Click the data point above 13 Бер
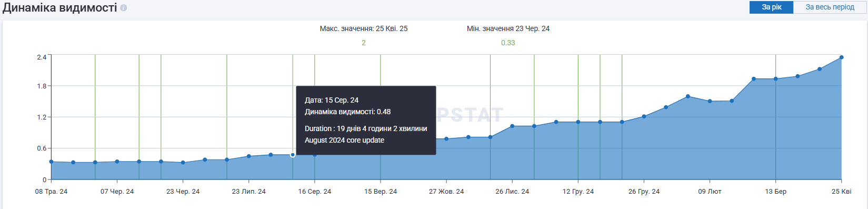 click(x=775, y=79)
